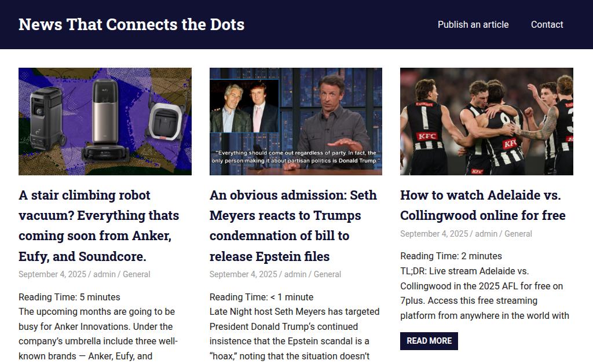The image size is (593, 364).
Task: Select the date under the Seth Meyers article
Action: [x=243, y=274]
